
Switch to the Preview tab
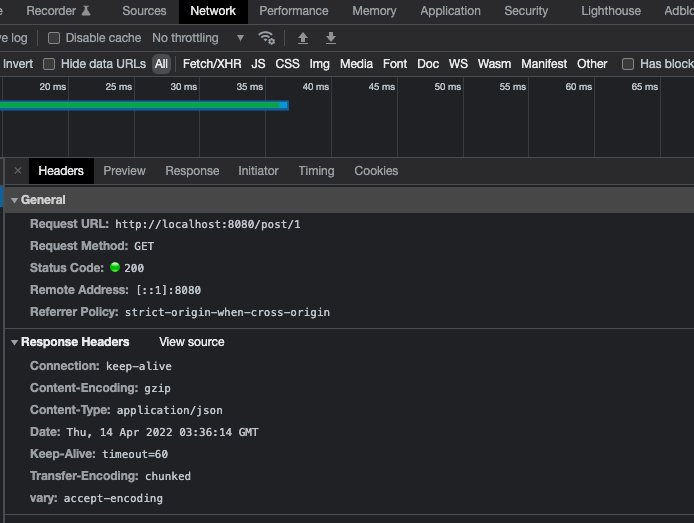124,171
